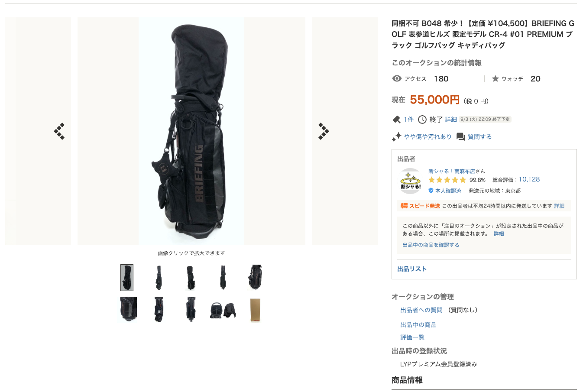Click the bid gavel icon

click(396, 120)
